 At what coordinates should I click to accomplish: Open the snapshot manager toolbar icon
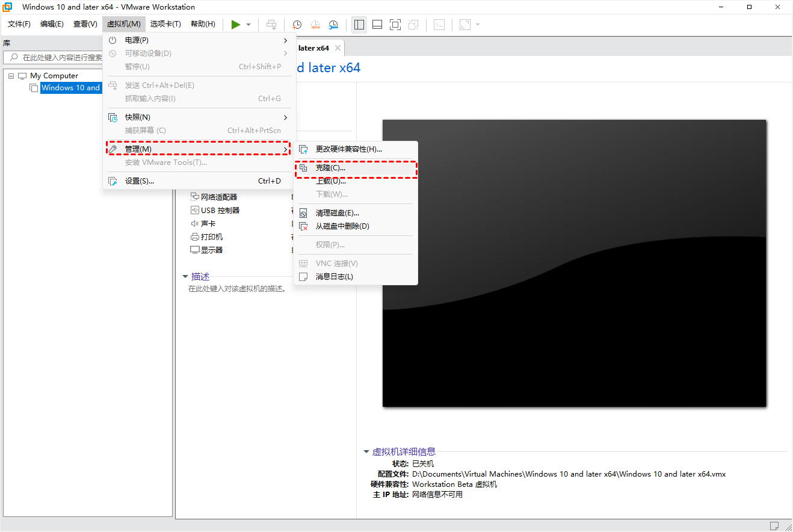tap(333, 25)
